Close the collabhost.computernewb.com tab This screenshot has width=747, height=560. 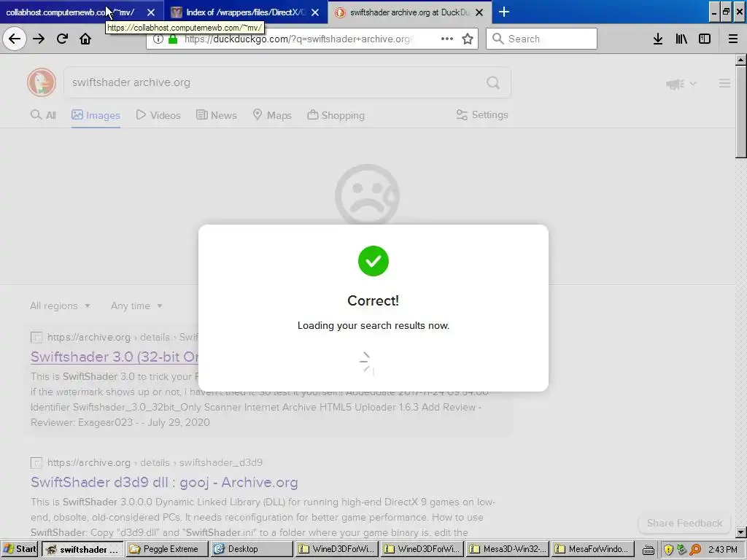pyautogui.click(x=151, y=12)
